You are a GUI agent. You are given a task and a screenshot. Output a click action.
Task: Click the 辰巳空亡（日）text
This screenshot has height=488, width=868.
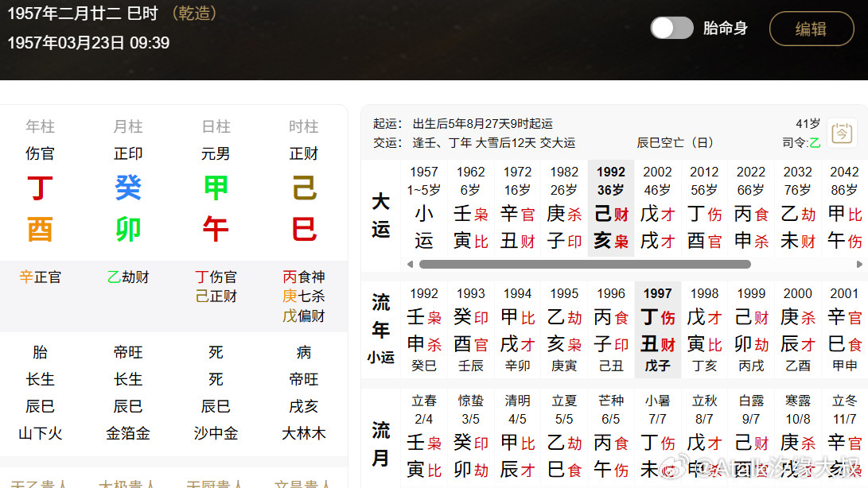click(x=675, y=143)
